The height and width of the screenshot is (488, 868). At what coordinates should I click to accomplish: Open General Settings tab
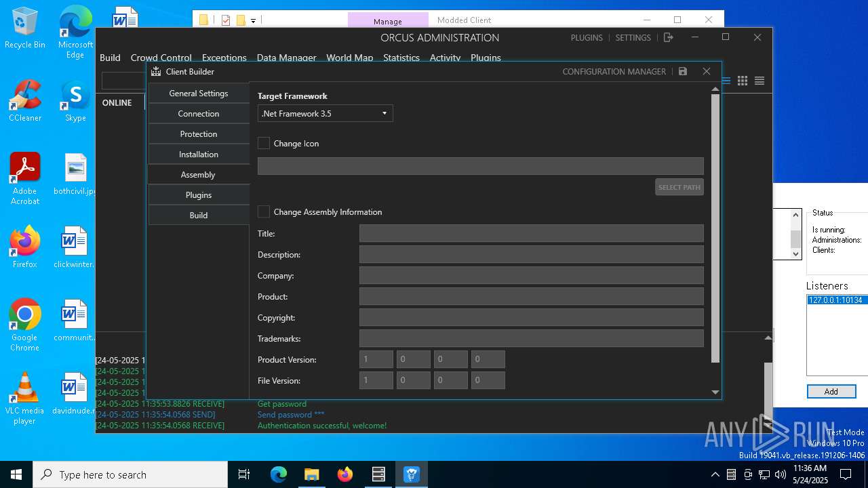199,94
